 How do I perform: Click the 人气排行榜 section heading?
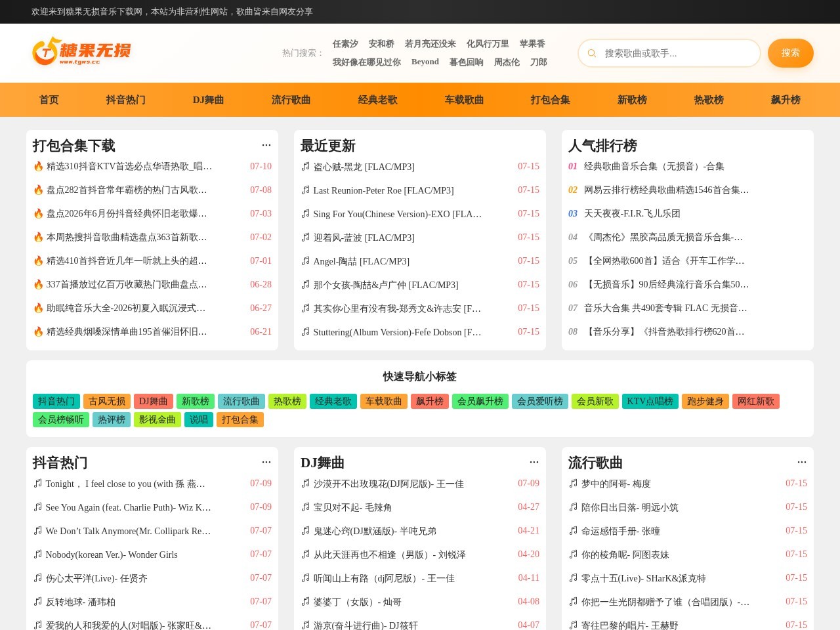pos(602,146)
